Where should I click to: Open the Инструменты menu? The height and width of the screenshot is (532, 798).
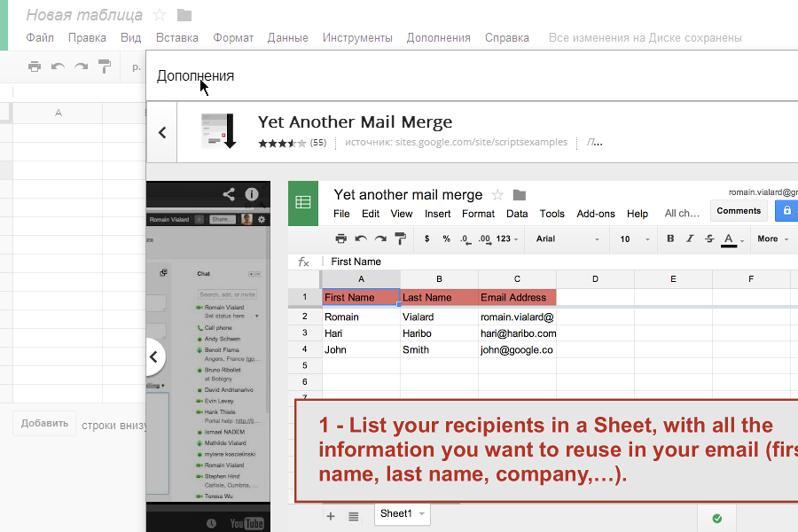point(357,37)
